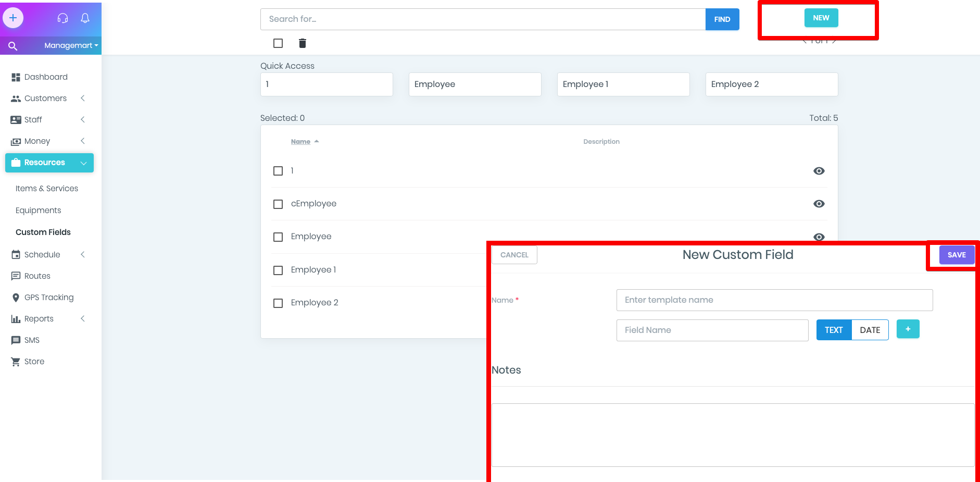
Task: Expand the Schedule menu chevron
Action: (x=82, y=254)
